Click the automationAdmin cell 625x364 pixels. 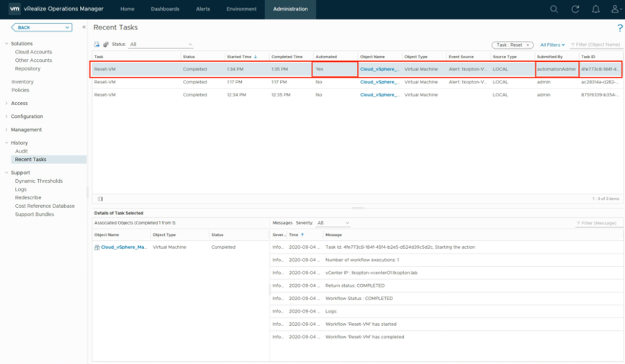pos(557,69)
